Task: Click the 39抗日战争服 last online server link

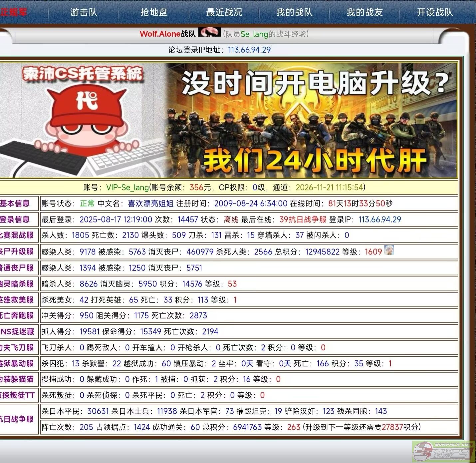Action: [303, 220]
